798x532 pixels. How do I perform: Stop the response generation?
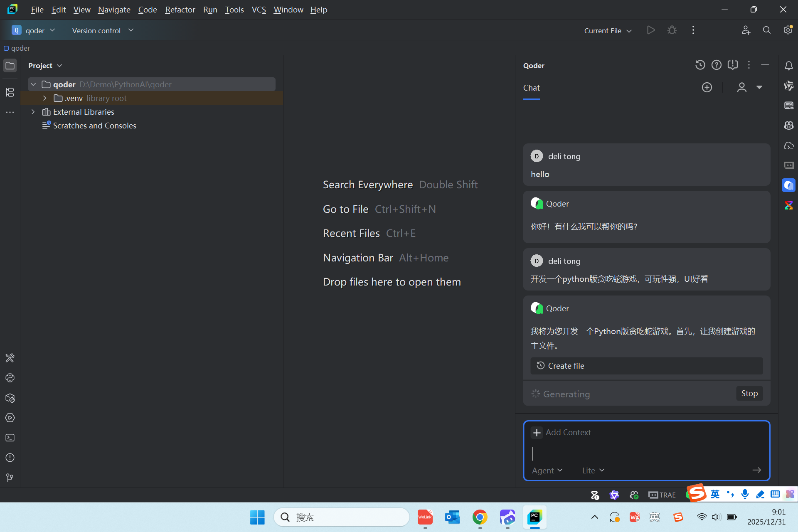(749, 393)
